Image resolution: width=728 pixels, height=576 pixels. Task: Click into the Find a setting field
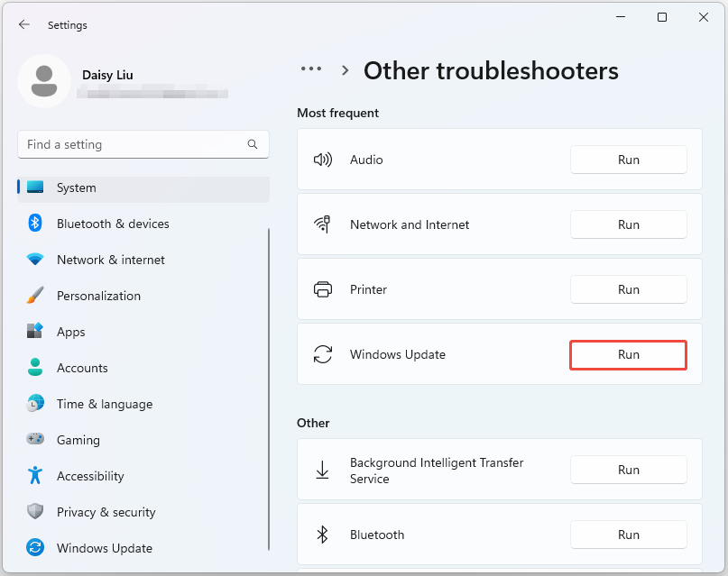[x=135, y=144]
